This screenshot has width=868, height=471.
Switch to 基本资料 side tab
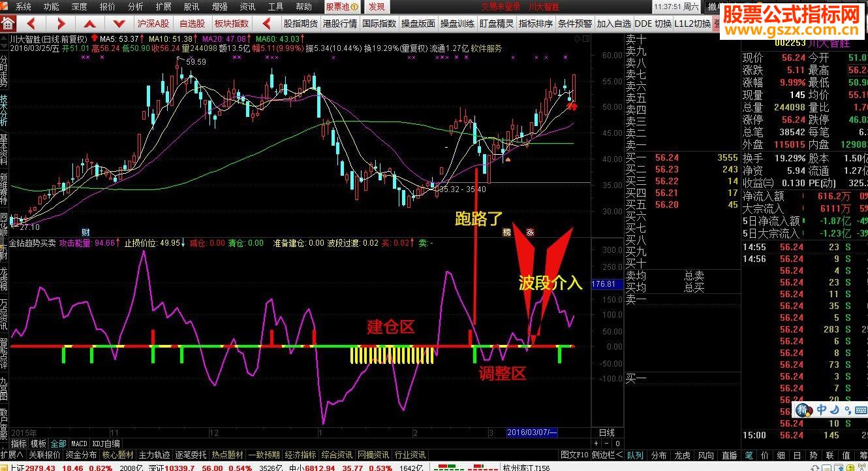tap(4, 149)
